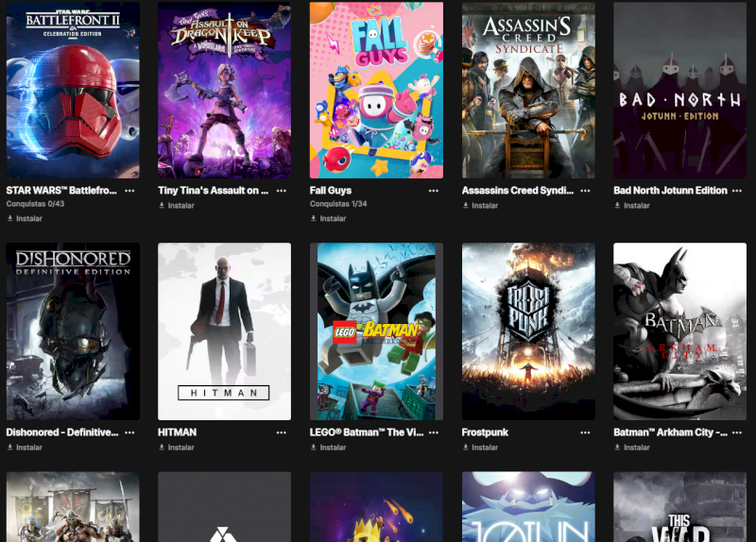The width and height of the screenshot is (756, 542).
Task: Open the Battlefront II cover art
Action: (x=73, y=90)
